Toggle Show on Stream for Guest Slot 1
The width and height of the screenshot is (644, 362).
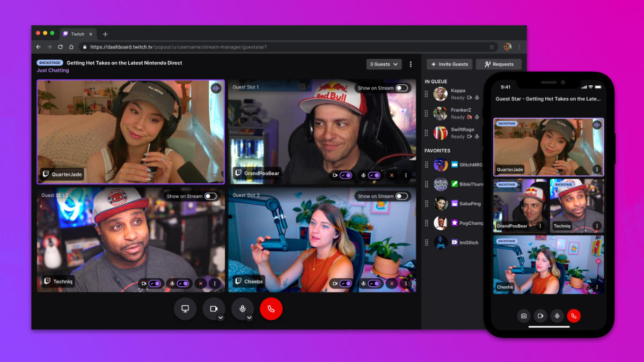point(402,88)
